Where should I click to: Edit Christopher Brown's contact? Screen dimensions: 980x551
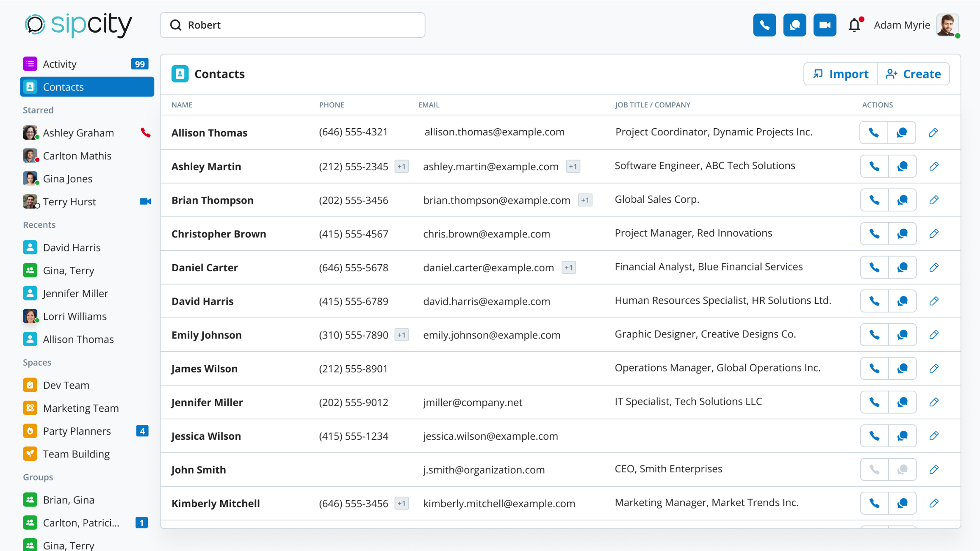point(934,234)
